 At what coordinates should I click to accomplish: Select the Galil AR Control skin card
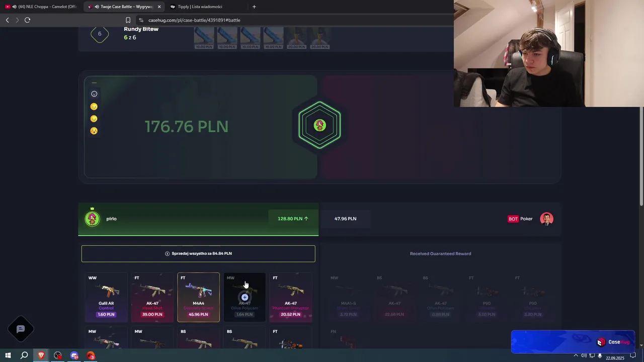tap(106, 297)
